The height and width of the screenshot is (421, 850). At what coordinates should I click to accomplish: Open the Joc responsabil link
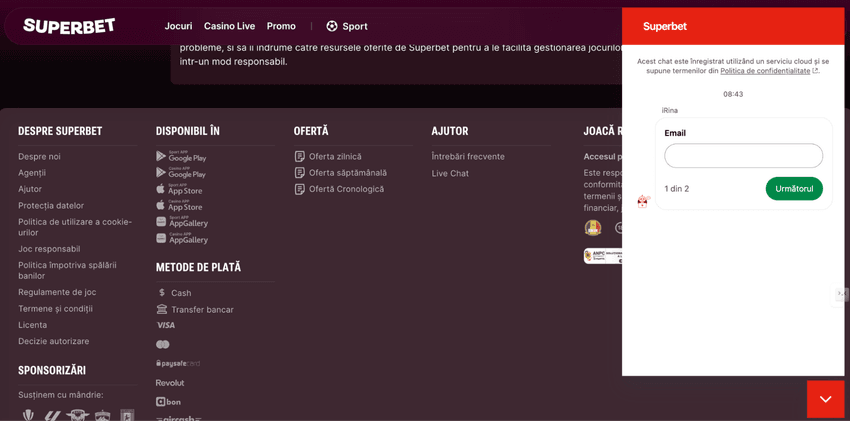pyautogui.click(x=49, y=249)
